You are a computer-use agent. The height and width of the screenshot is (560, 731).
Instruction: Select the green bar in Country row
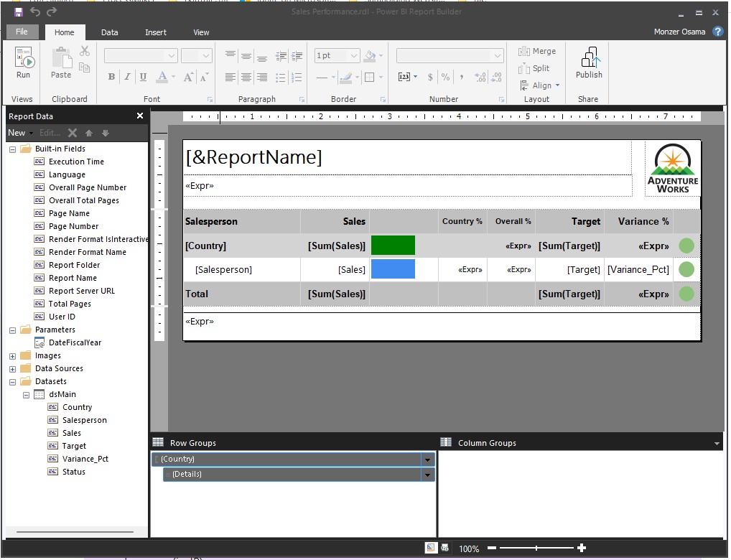point(393,246)
